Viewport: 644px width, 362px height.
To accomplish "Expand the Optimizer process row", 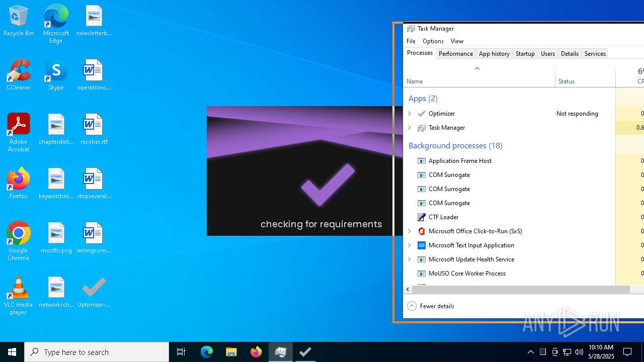I will click(410, 114).
